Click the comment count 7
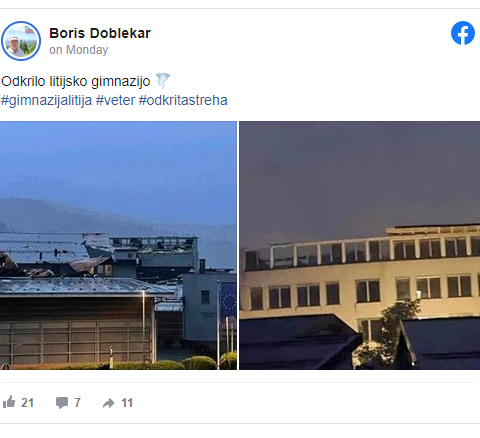 pos(77,403)
